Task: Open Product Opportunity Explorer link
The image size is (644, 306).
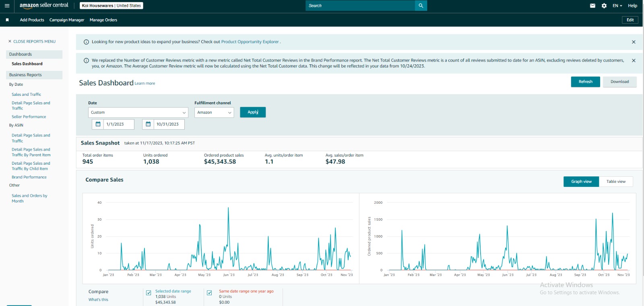Action: click(x=250, y=42)
